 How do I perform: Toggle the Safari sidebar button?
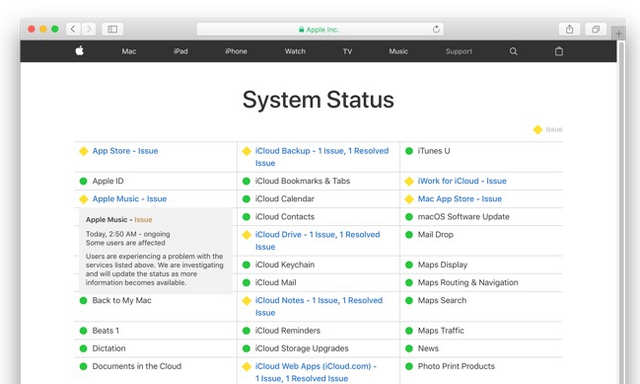click(x=112, y=29)
